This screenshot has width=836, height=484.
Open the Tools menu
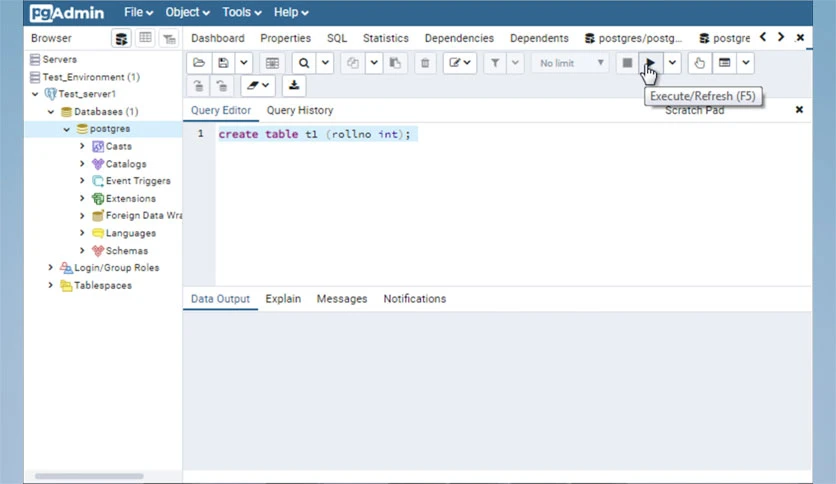click(242, 12)
